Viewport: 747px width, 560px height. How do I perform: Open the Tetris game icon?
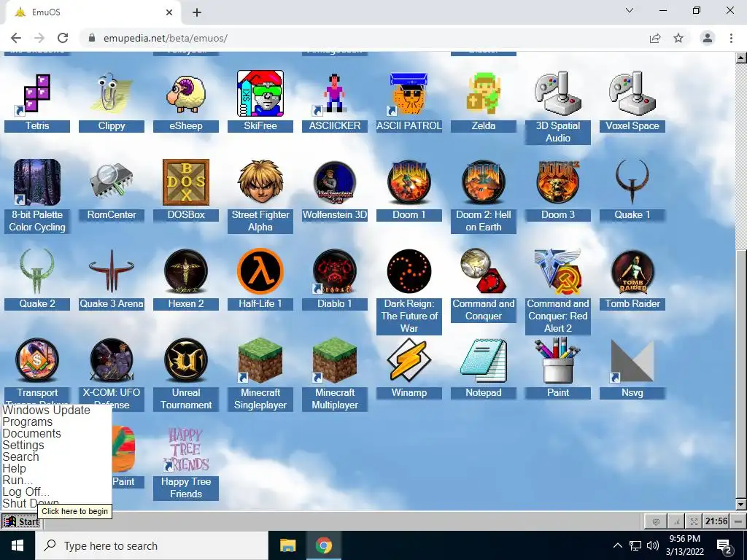pyautogui.click(x=37, y=94)
